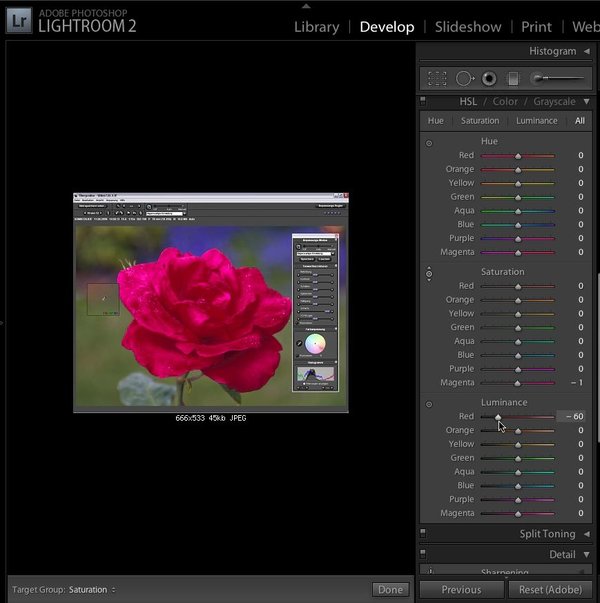The image size is (600, 603).
Task: Toggle the Detail panel switch
Action: [424, 554]
